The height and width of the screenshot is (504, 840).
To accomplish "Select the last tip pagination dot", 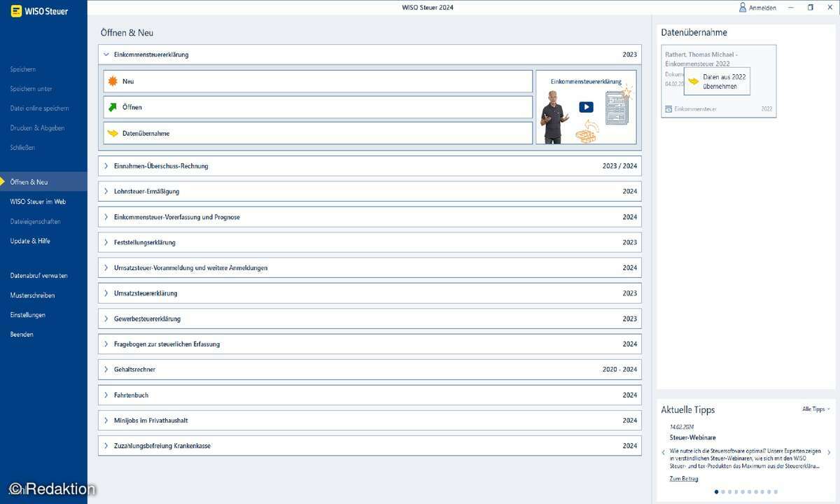I will 776,491.
